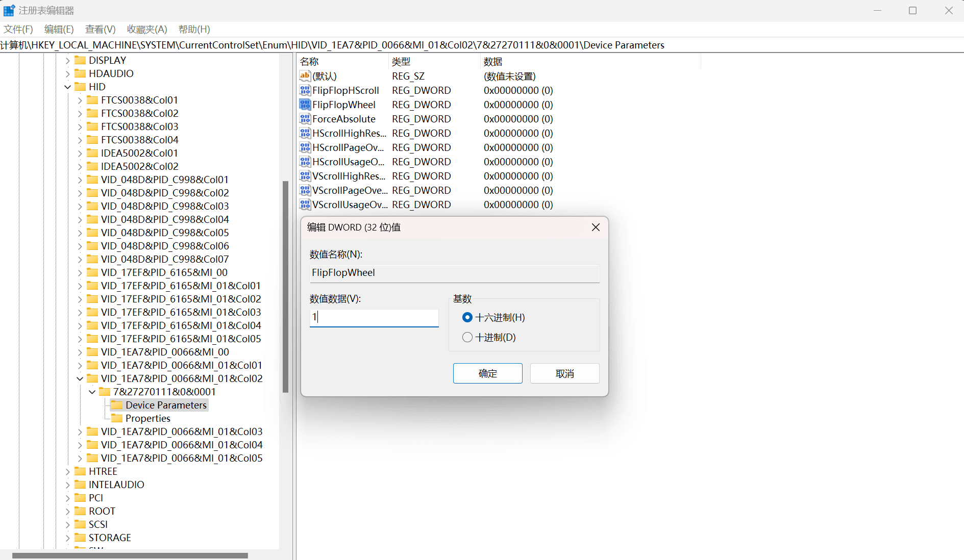Expand the HDAUDIO tree node
The height and width of the screenshot is (560, 964).
[67, 73]
